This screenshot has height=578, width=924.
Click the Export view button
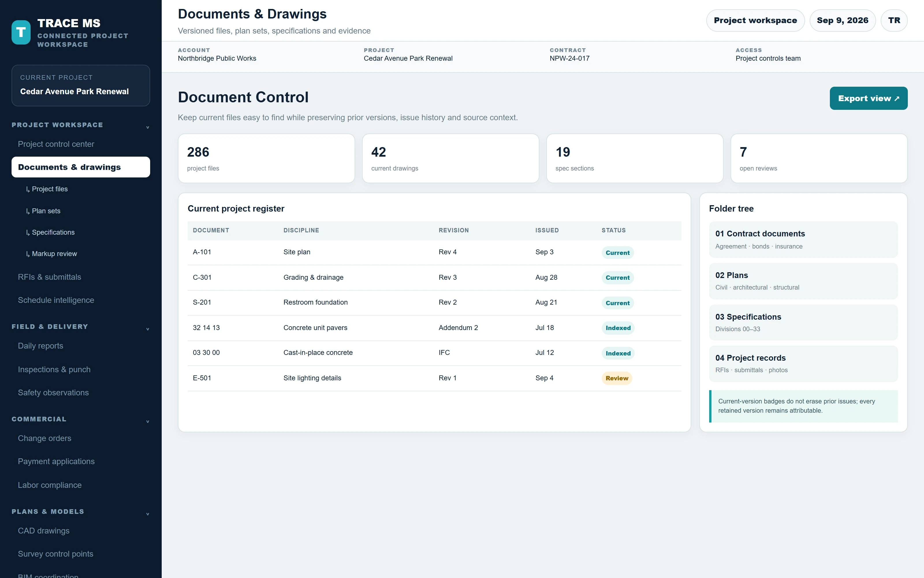(x=868, y=98)
